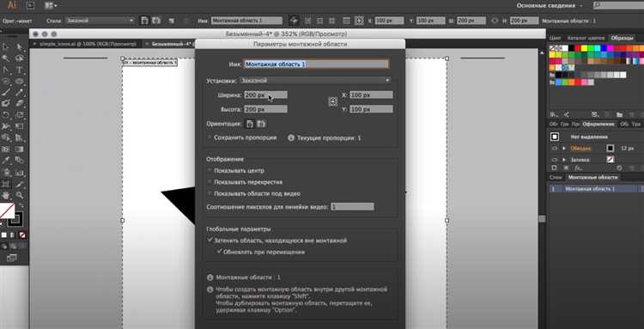Pick the Pencil tool

[19, 92]
